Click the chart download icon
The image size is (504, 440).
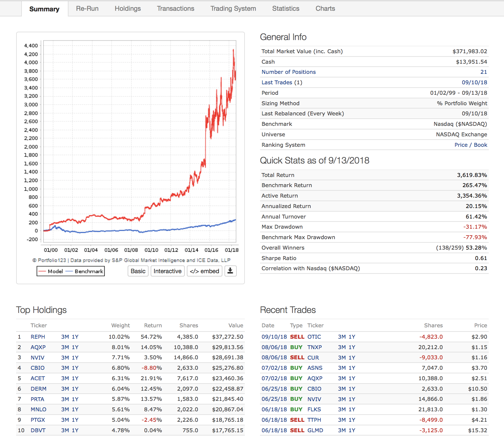pyautogui.click(x=230, y=271)
